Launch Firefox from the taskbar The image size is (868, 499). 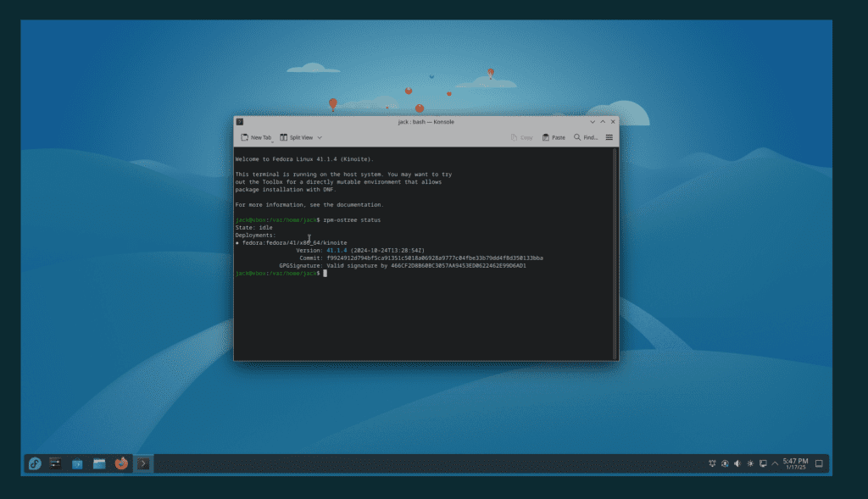click(x=121, y=463)
